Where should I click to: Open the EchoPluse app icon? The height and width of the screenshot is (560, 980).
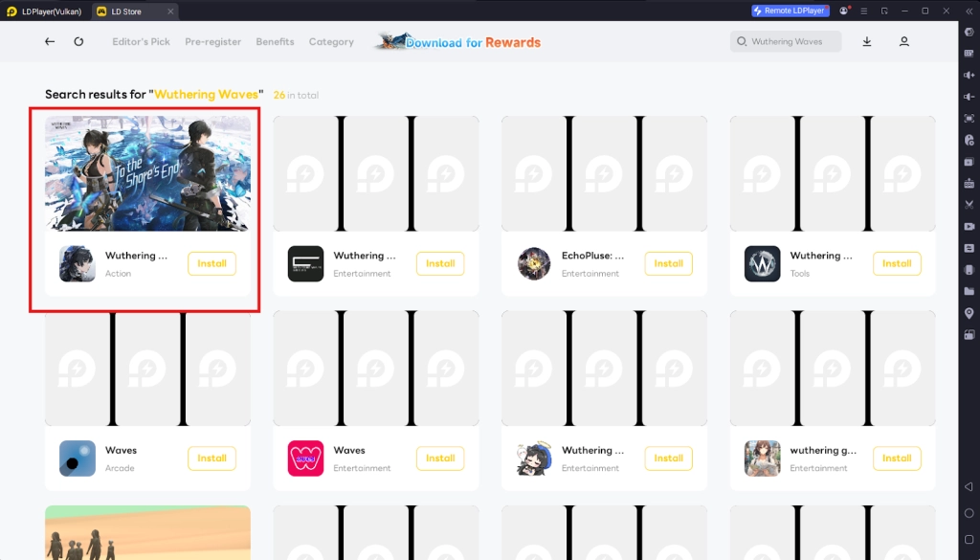click(534, 264)
